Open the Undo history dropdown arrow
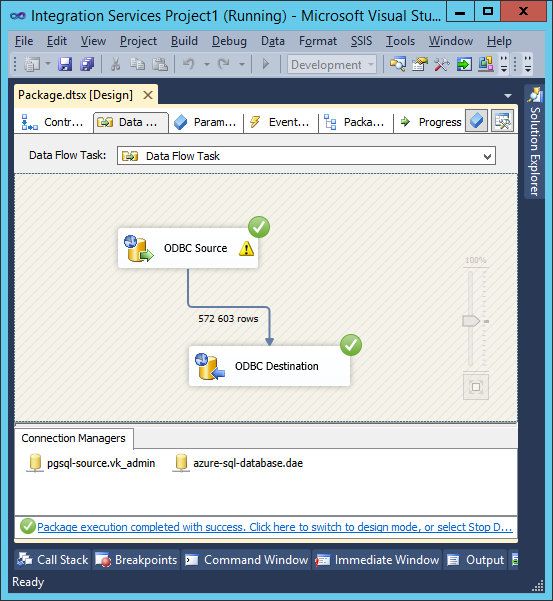 (207, 64)
